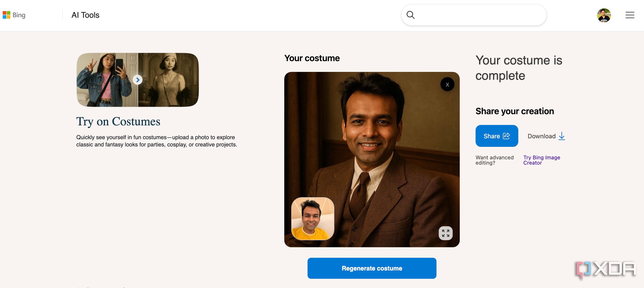Viewport: 644px width, 288px height.
Task: Click the 'Want advanced editing?' text
Action: pyautogui.click(x=494, y=160)
